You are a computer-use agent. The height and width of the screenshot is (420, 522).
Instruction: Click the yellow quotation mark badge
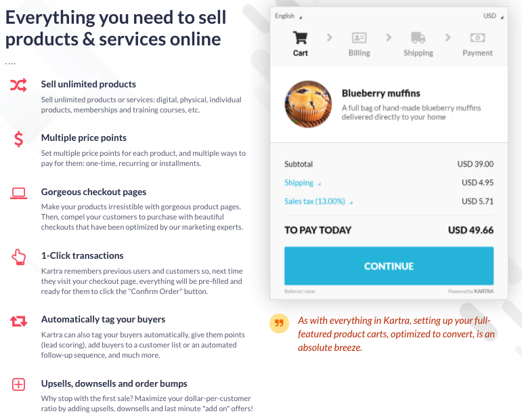pyautogui.click(x=279, y=323)
